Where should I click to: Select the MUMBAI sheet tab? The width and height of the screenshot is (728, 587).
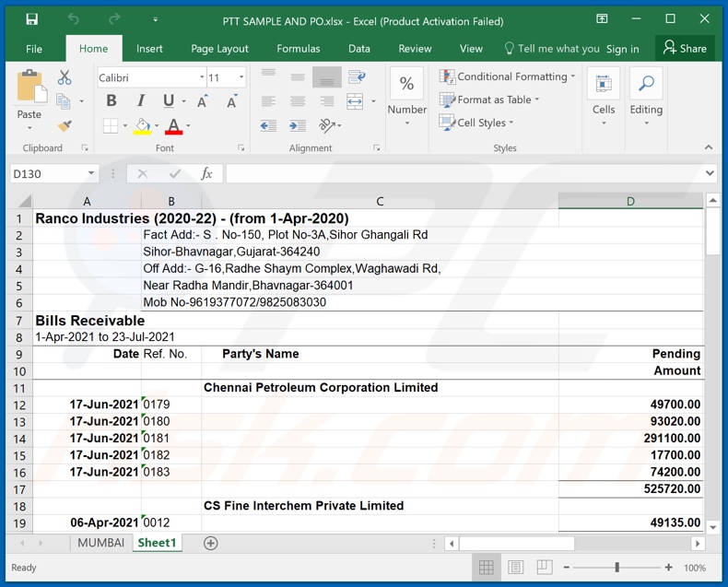(x=100, y=543)
